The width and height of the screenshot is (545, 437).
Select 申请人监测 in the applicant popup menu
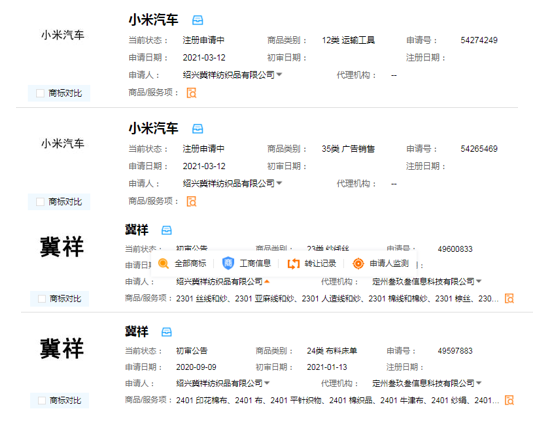[x=389, y=264]
